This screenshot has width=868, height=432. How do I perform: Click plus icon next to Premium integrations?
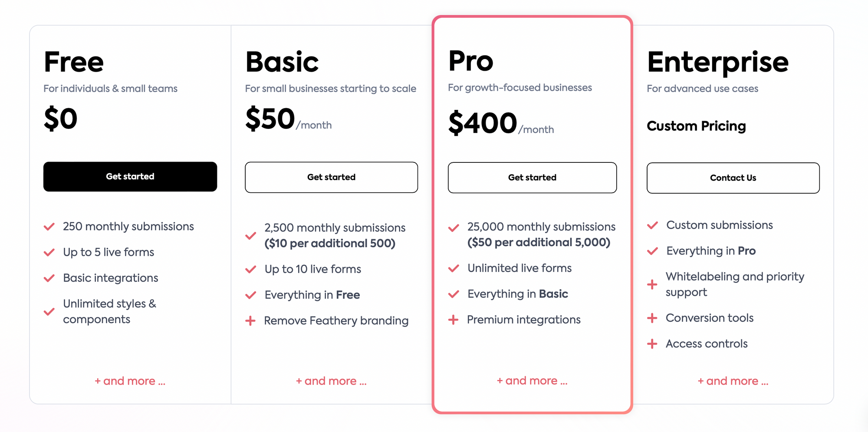coord(453,320)
